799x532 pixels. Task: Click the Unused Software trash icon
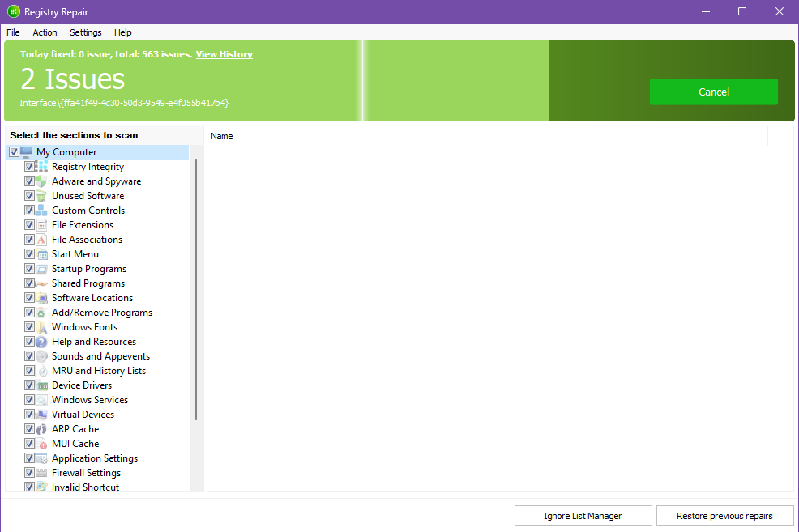42,196
